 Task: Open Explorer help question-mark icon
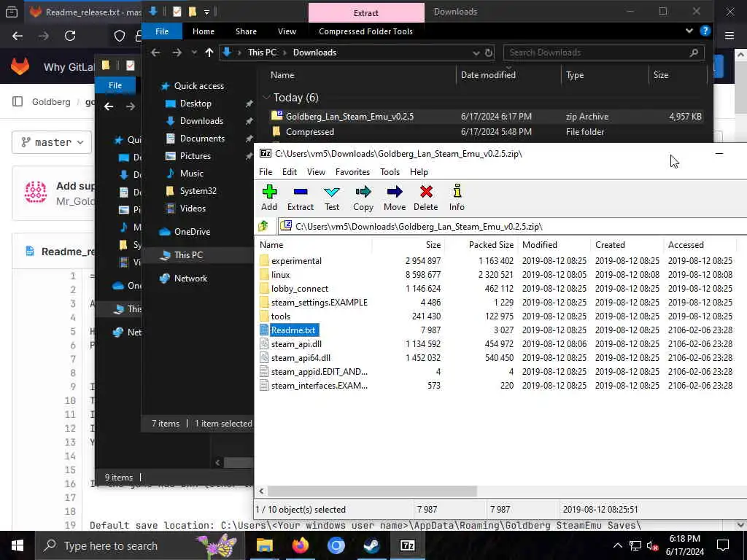pos(705,31)
